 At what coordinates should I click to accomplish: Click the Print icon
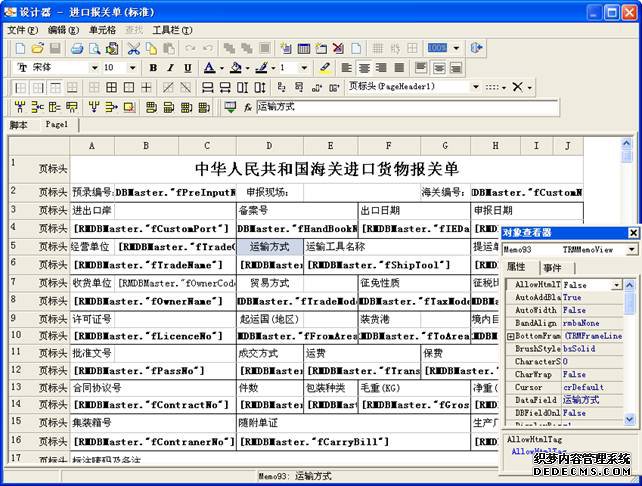(77, 48)
